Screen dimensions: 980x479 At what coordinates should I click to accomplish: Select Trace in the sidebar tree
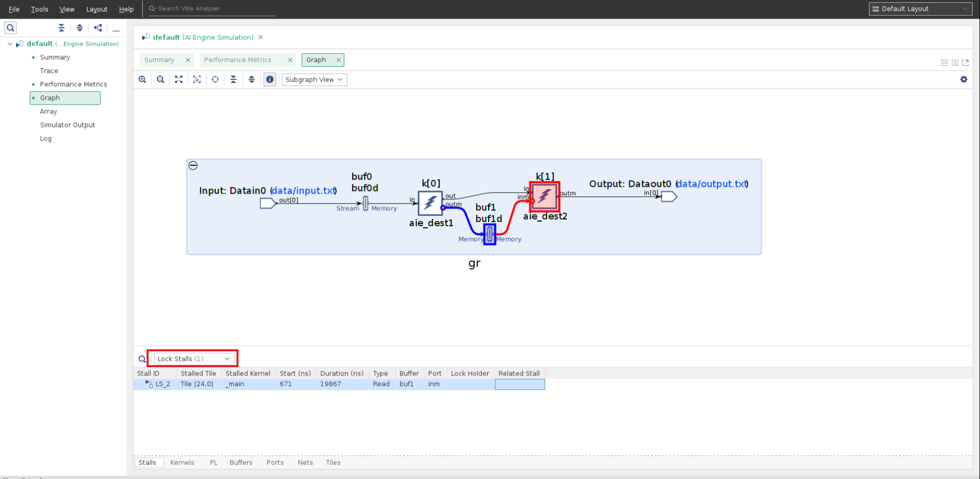(x=49, y=71)
